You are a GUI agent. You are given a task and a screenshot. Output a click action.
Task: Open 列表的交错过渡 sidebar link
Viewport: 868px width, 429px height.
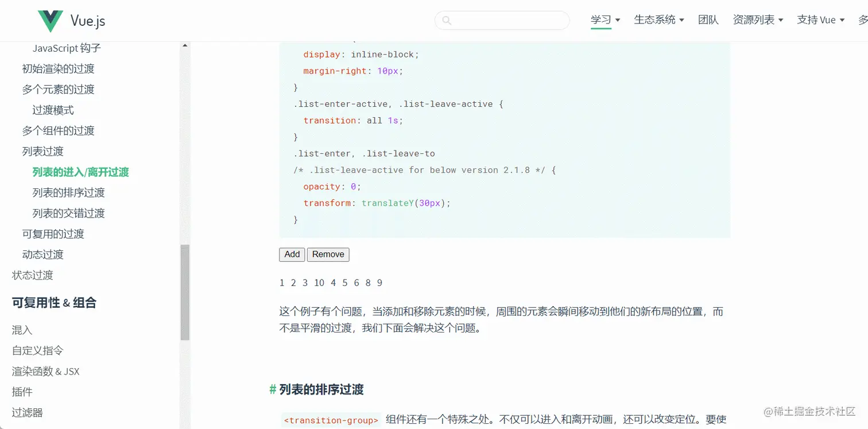tap(68, 214)
